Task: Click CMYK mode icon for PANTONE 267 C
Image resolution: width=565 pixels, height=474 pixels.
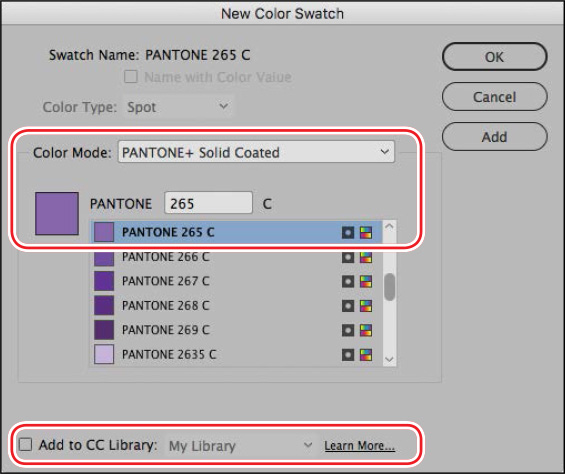Action: pos(366,282)
